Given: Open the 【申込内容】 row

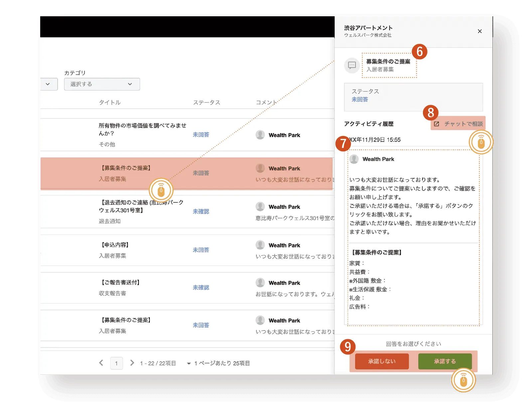Looking at the screenshot, I should pos(187,250).
